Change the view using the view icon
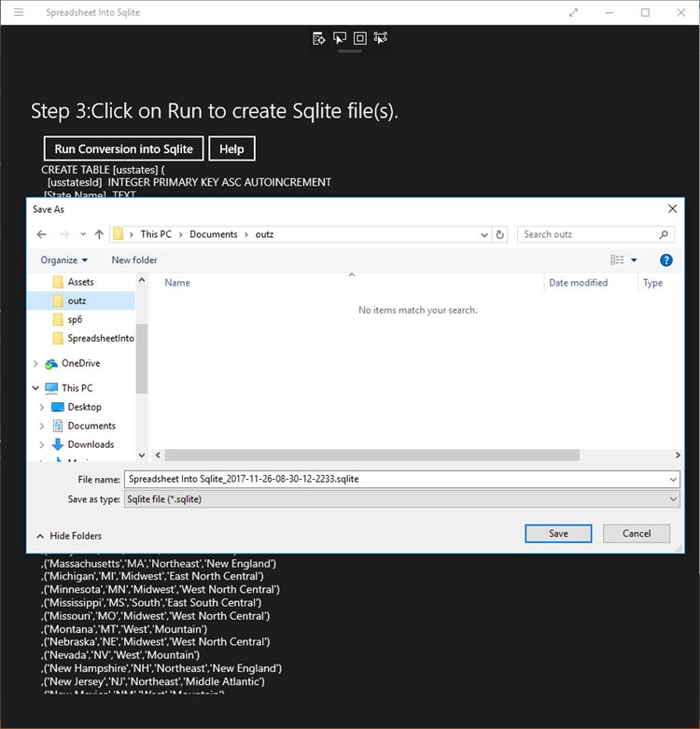 (x=617, y=259)
